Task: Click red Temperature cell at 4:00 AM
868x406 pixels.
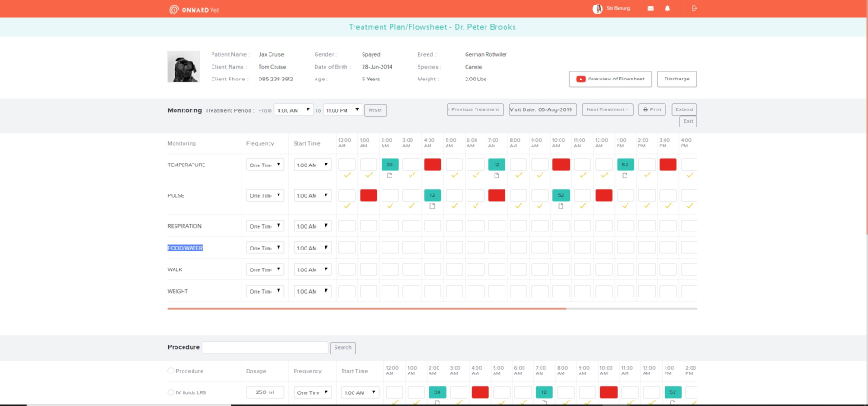Action: pyautogui.click(x=433, y=165)
